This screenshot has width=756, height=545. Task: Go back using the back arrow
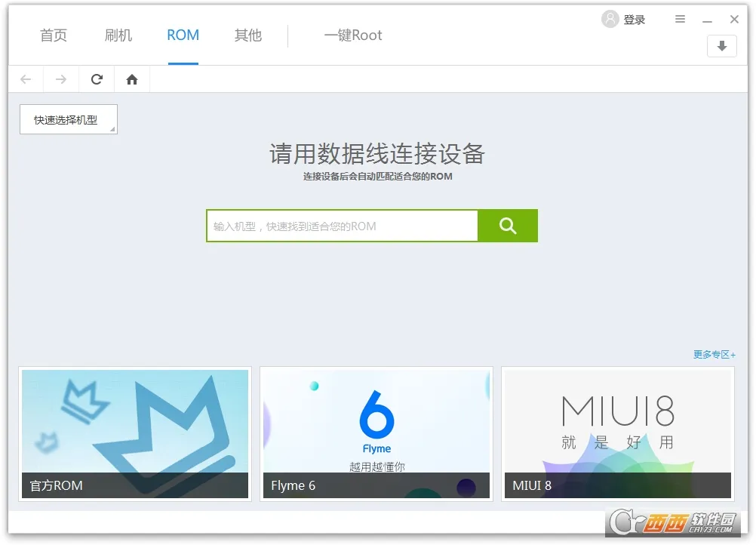point(26,79)
